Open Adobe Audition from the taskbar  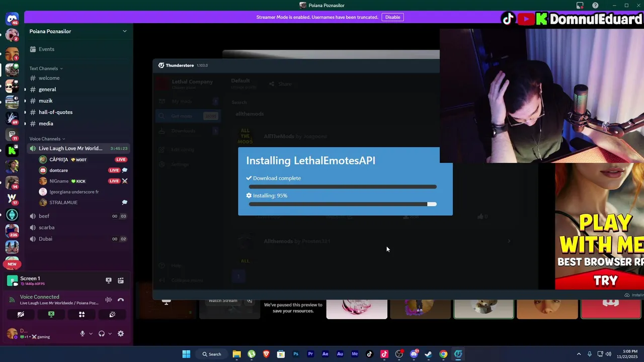340,354
